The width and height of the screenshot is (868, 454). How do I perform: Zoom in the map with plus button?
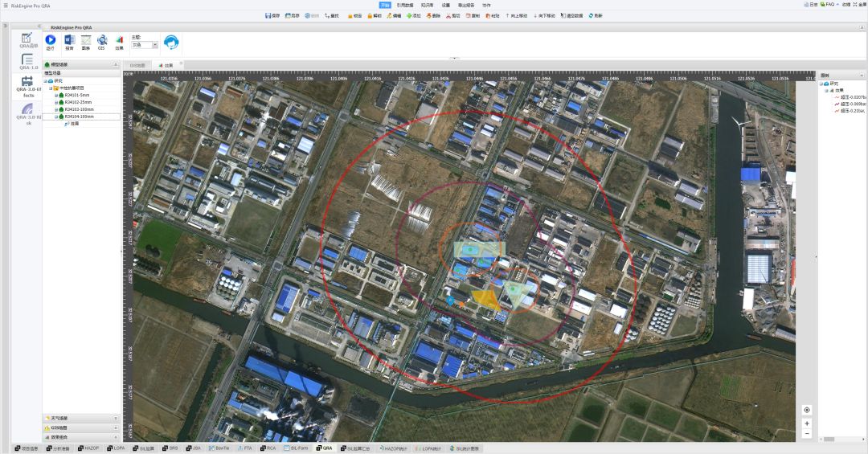(x=807, y=423)
